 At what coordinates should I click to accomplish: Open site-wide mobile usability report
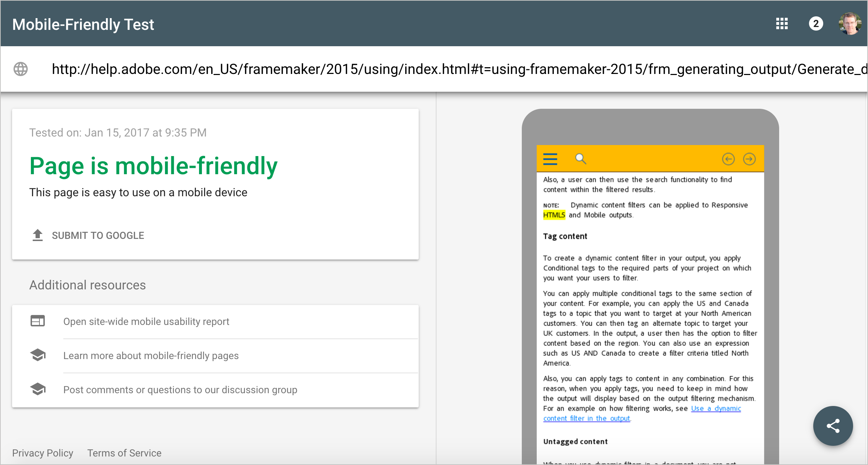click(x=146, y=321)
